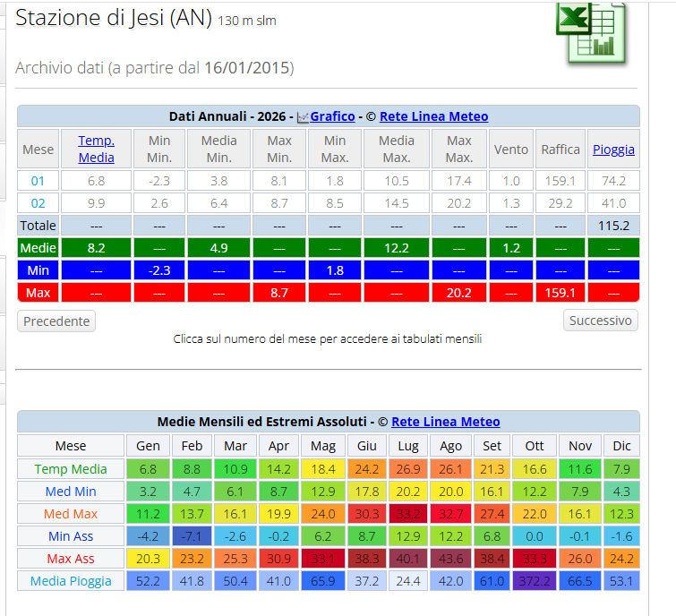Screen dimensions: 676x616
Task: Click the Pioggia column header link
Action: (613, 150)
